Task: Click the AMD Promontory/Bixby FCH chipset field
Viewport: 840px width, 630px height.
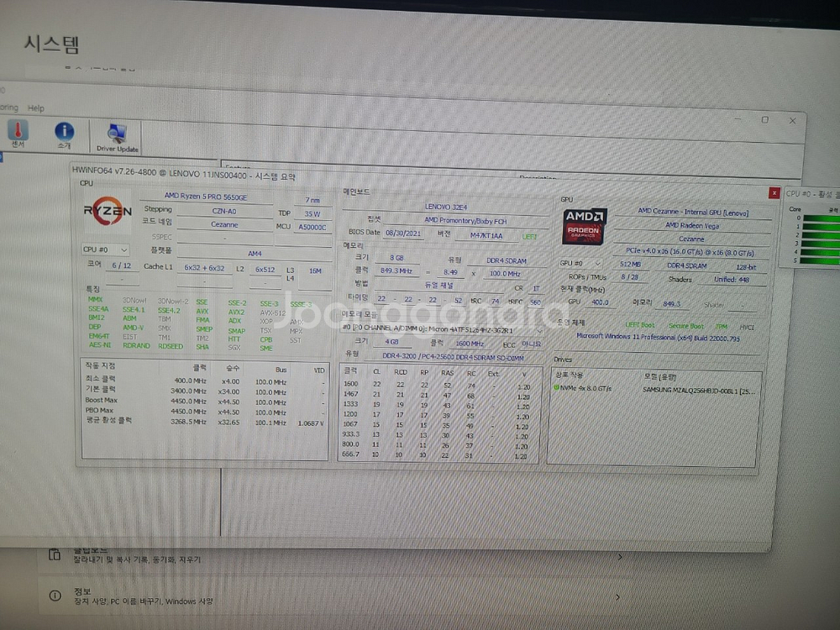Action: (465, 220)
